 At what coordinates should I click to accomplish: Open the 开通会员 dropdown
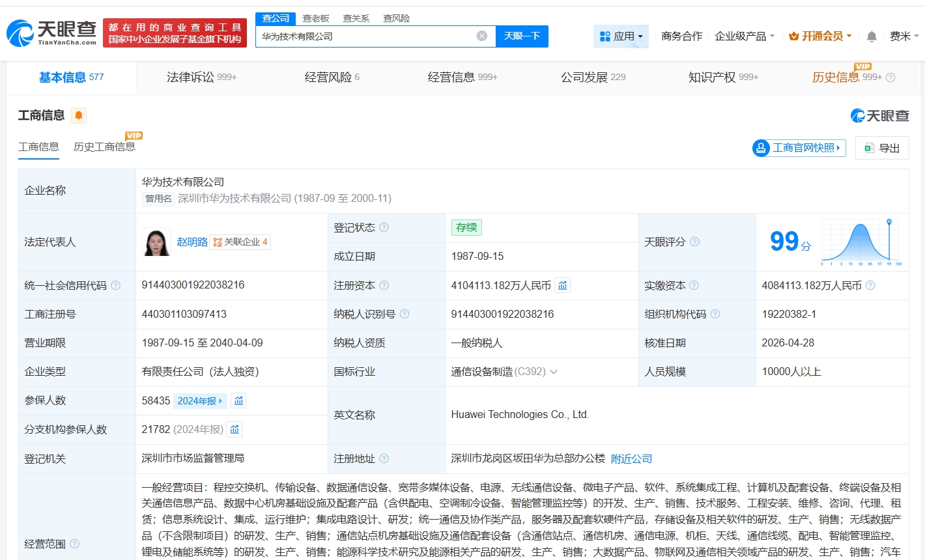point(820,36)
